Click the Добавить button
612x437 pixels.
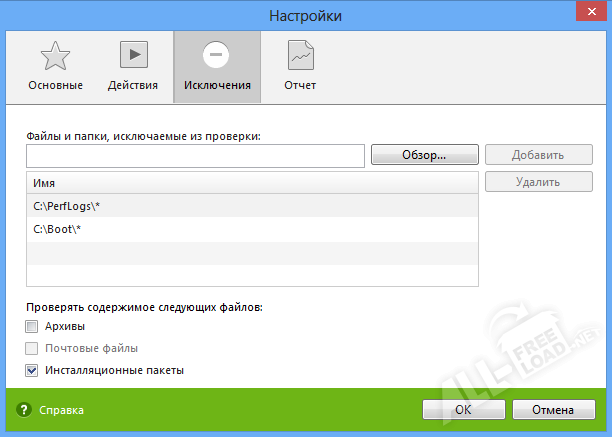point(538,155)
